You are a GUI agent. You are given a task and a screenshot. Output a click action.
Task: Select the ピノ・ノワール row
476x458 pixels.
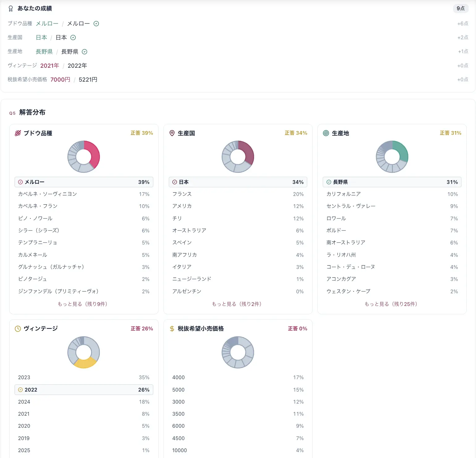84,218
